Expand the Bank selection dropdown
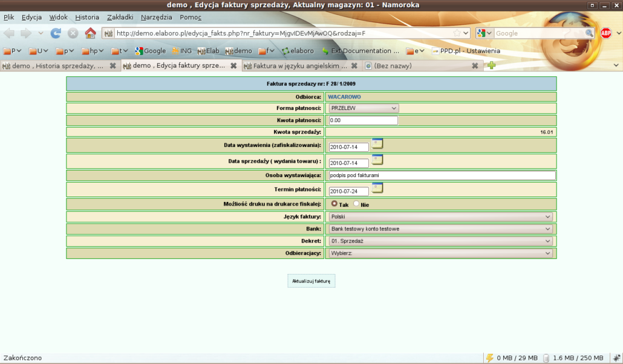 pyautogui.click(x=441, y=229)
